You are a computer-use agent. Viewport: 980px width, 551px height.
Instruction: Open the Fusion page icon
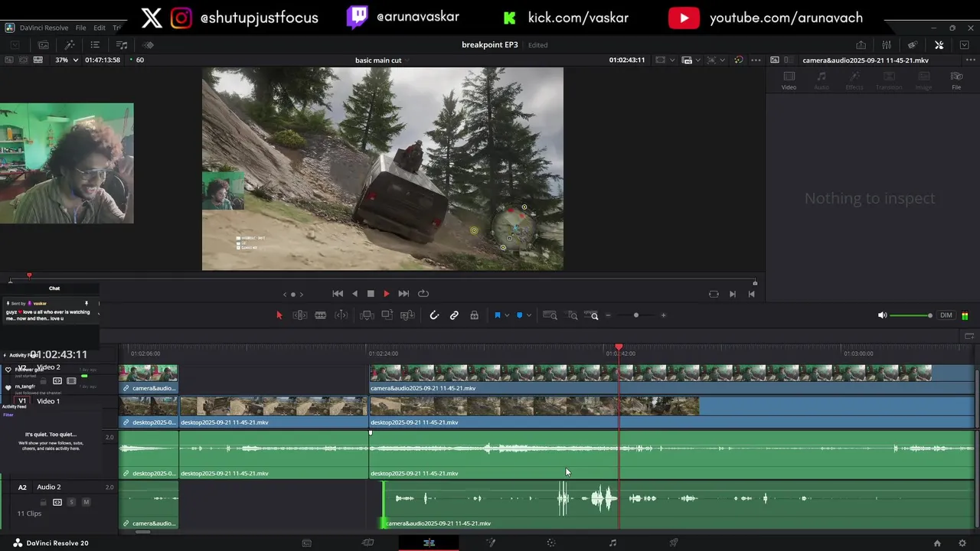[491, 543]
